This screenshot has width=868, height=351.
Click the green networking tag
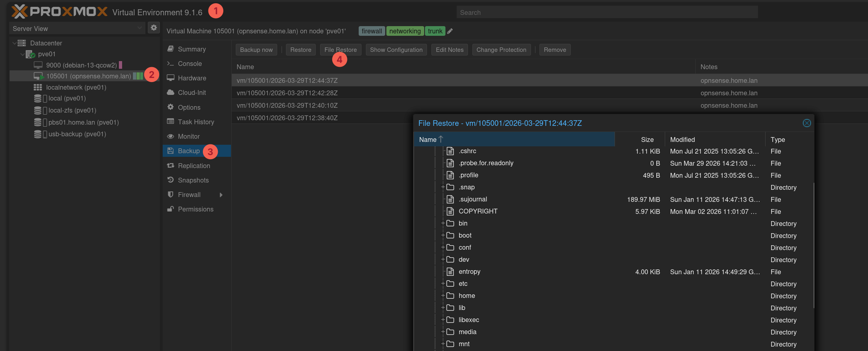404,31
